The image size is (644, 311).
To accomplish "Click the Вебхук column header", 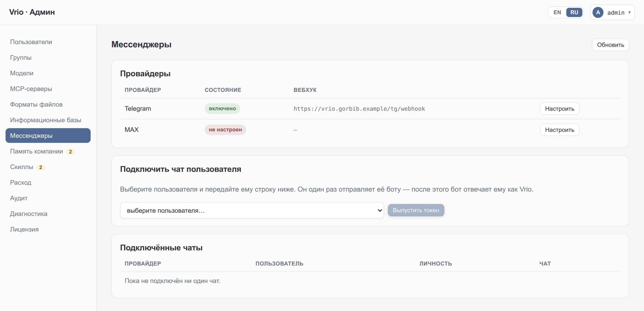I will click(305, 90).
